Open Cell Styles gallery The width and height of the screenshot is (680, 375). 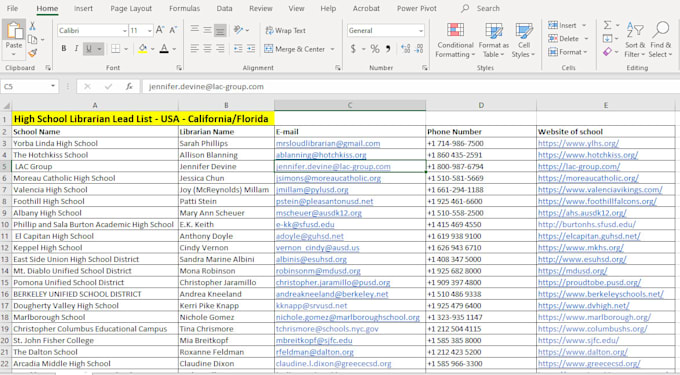click(524, 40)
